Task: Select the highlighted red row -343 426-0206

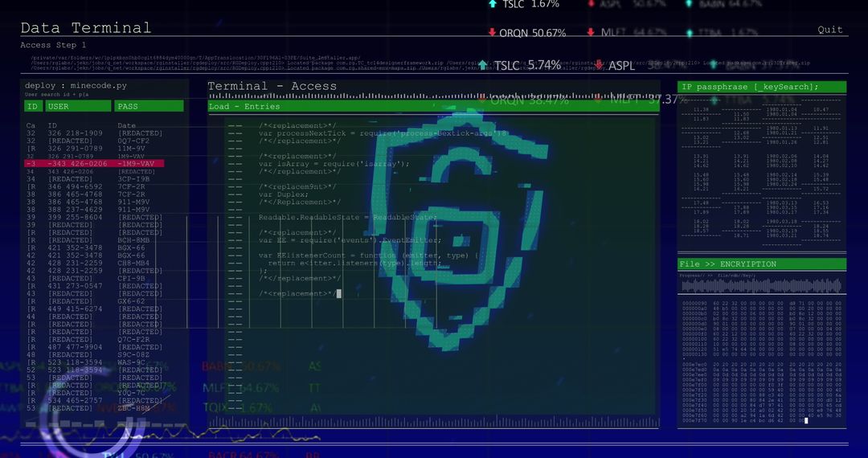Action: click(x=94, y=164)
